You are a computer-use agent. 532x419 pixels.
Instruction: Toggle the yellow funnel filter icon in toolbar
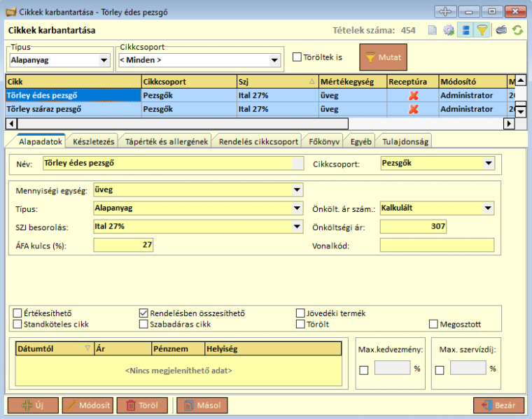point(482,30)
